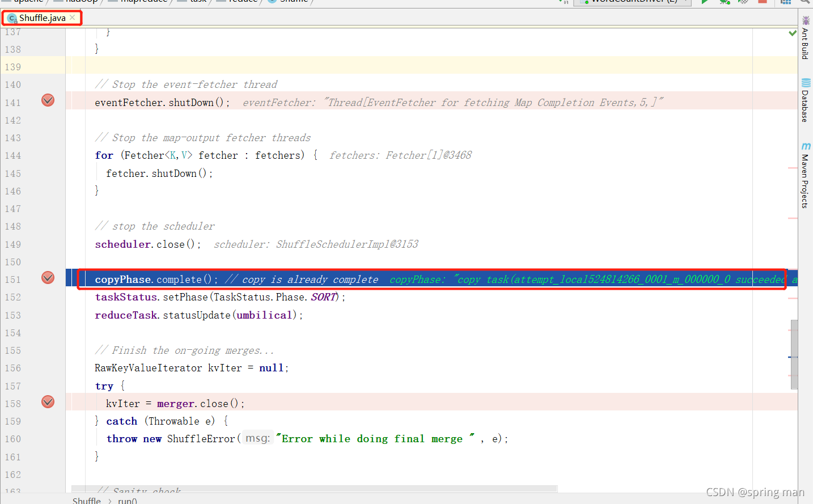Viewport: 813px width, 504px height.
Task: Click the 'for' keyword on line 144
Action: 104,155
